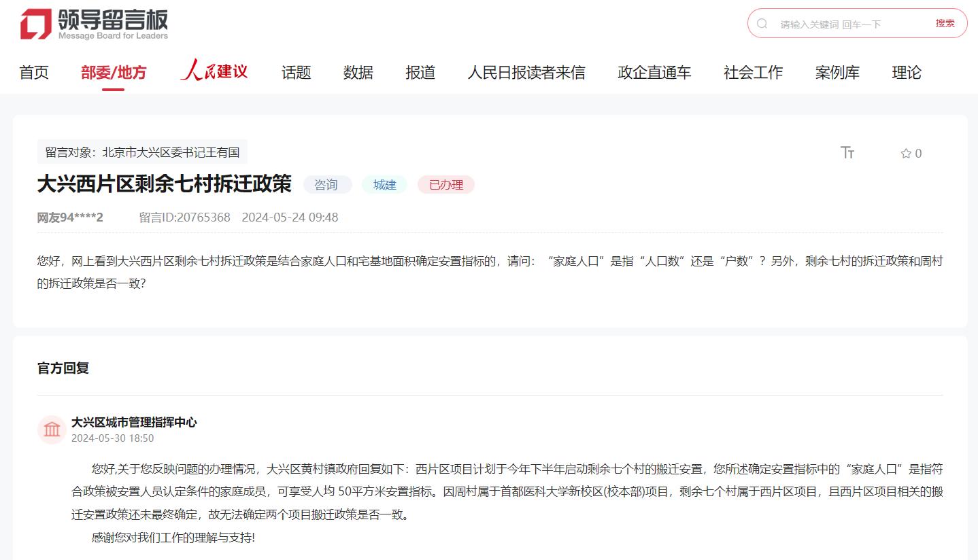Go to the 首页 tab
The width and height of the screenshot is (978, 560).
click(x=34, y=73)
